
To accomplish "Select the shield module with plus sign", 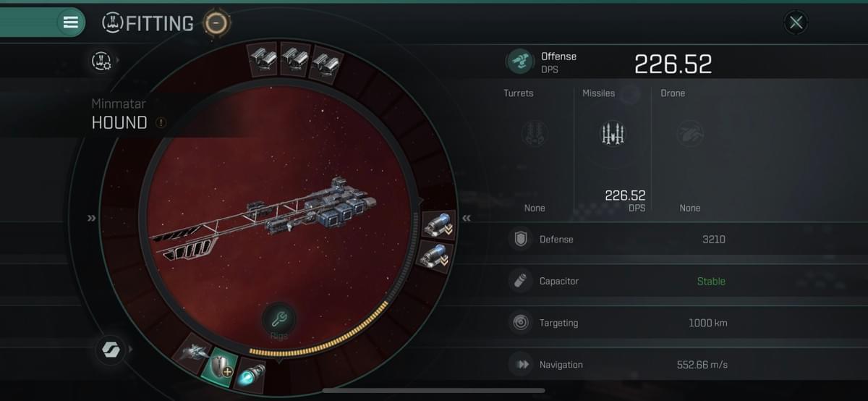I will [x=219, y=366].
